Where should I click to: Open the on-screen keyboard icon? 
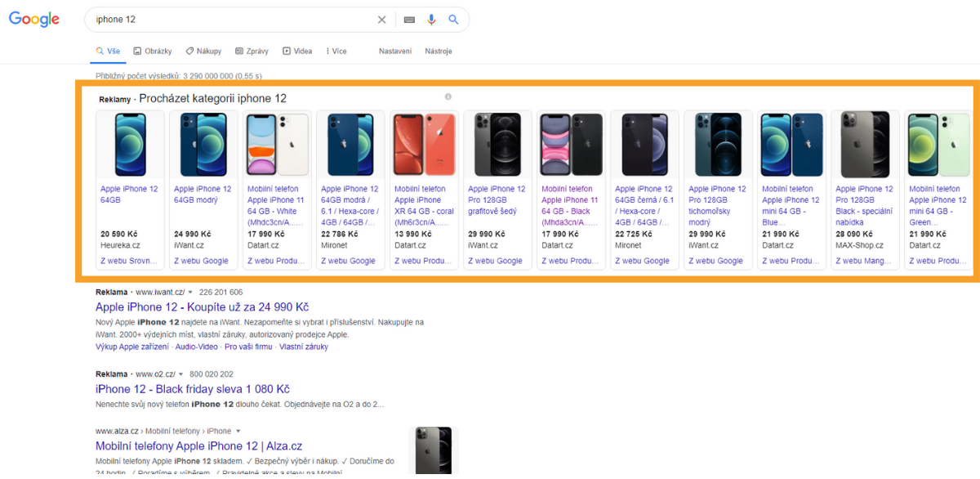coord(409,20)
